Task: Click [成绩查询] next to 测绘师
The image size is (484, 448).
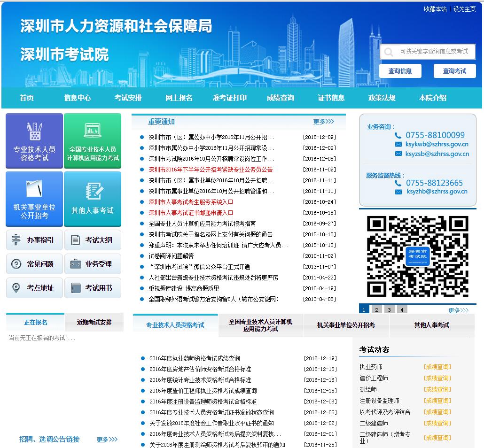Action: tap(437, 389)
